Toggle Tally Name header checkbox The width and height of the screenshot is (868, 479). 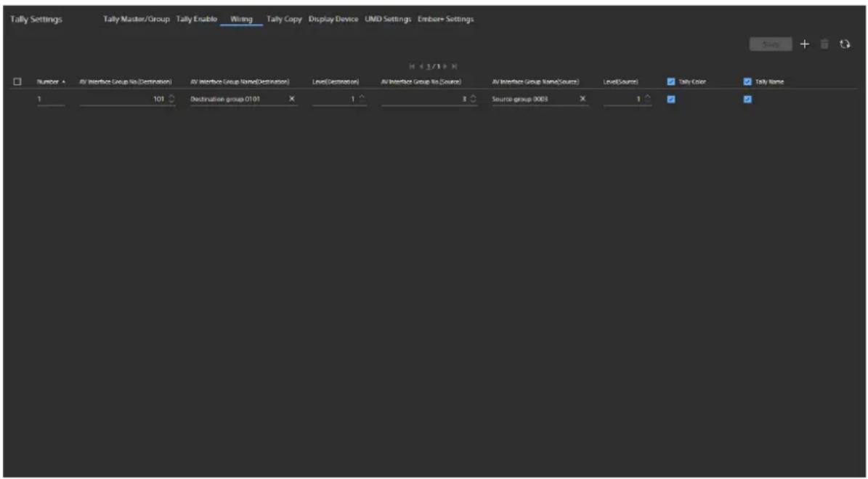748,82
